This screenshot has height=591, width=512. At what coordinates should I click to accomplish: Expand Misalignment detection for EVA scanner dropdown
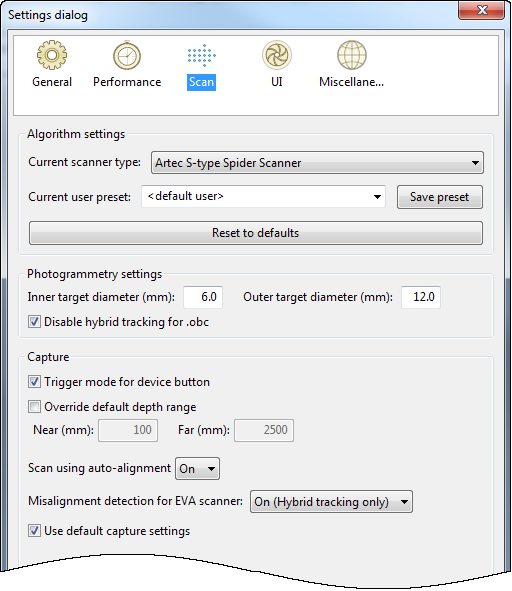(331, 502)
